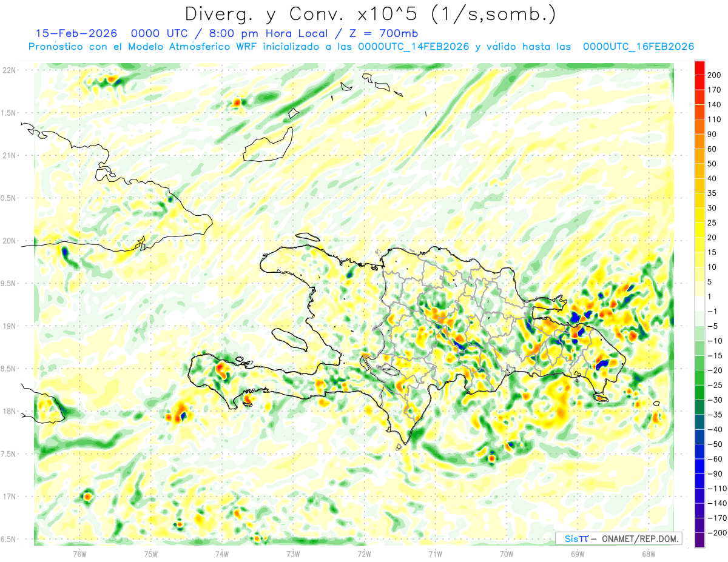The height and width of the screenshot is (562, 728).
Task: Click the colorbar value "-10"
Action: 714,341
